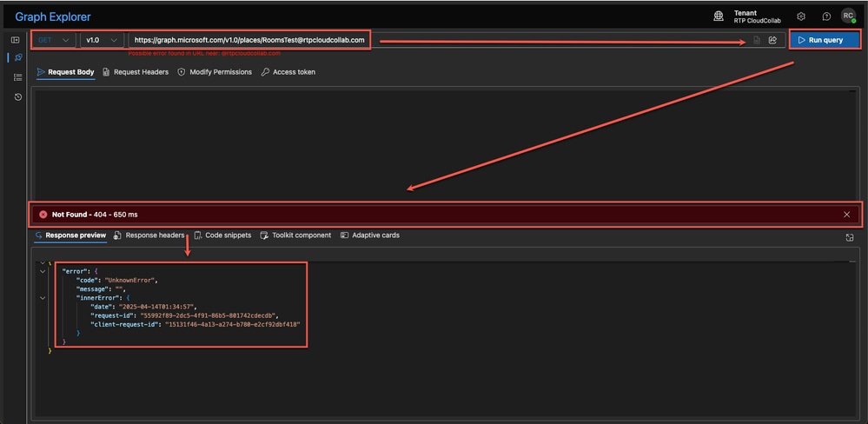
Task: Open the Modify Permissions tab
Action: pyautogui.click(x=215, y=72)
